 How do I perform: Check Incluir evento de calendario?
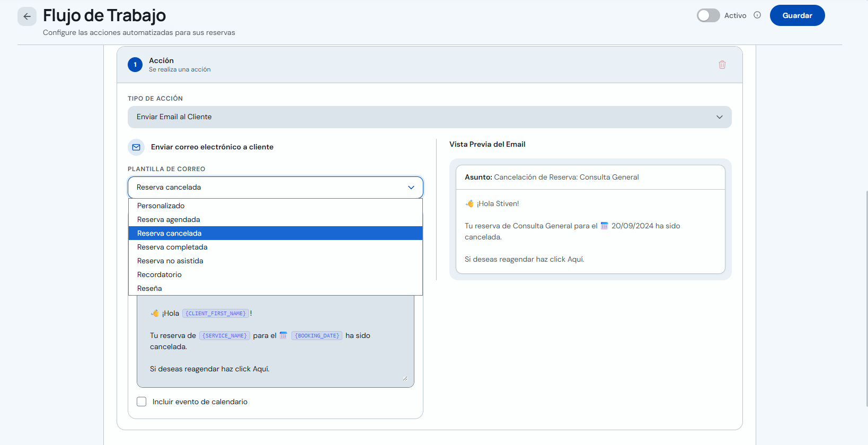coord(141,402)
